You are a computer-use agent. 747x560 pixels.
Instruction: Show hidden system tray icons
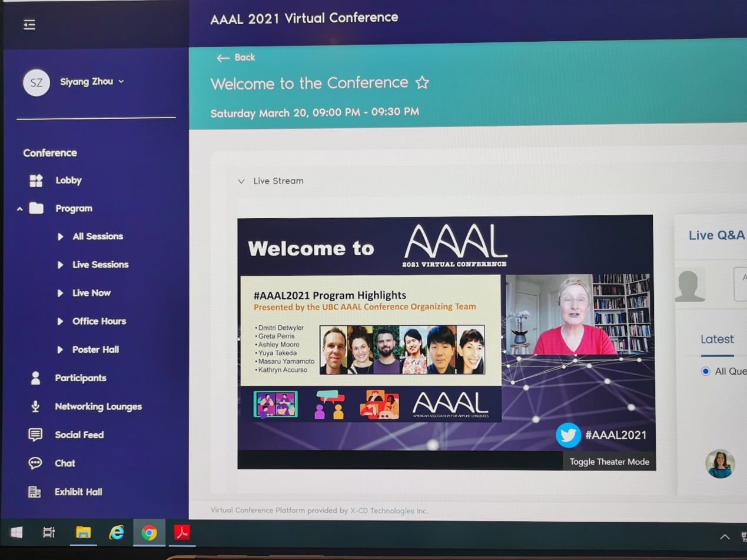click(x=725, y=536)
